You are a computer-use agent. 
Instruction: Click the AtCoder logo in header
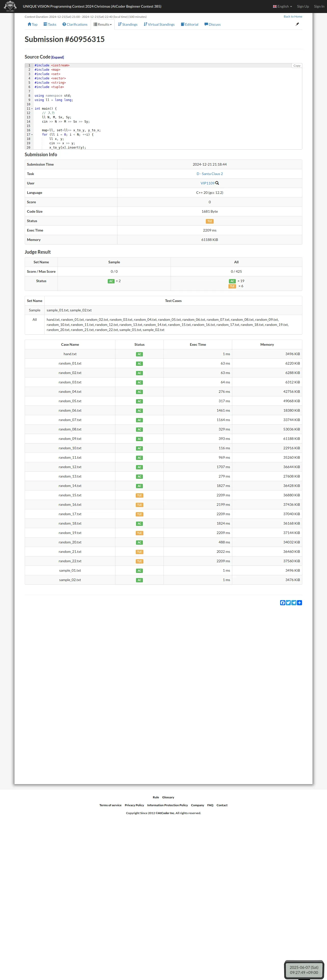point(10,6)
